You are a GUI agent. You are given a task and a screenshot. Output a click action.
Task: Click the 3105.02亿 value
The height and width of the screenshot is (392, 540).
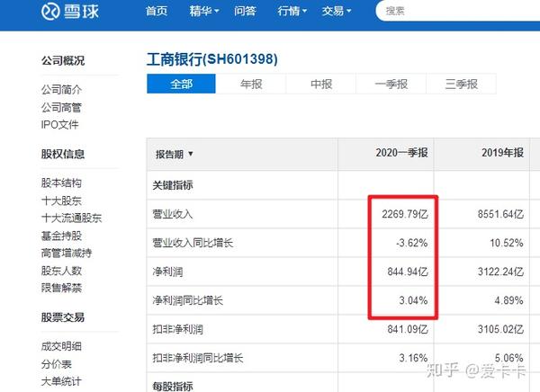coord(500,329)
